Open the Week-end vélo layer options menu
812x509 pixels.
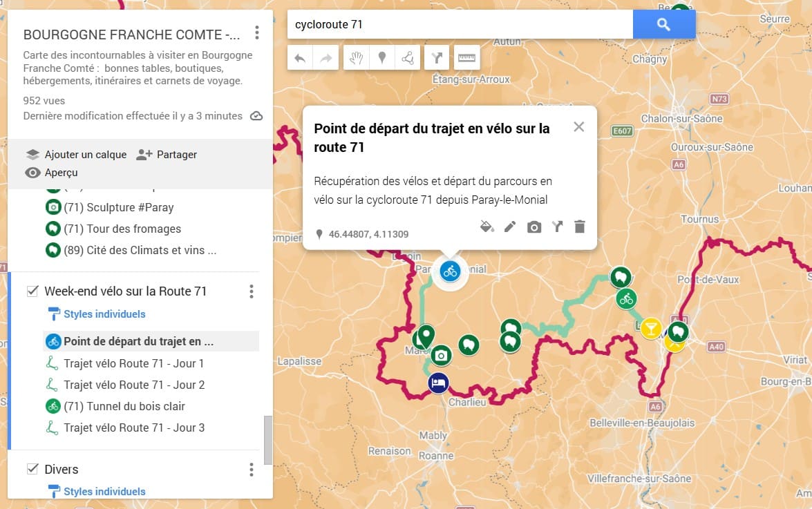(x=252, y=291)
